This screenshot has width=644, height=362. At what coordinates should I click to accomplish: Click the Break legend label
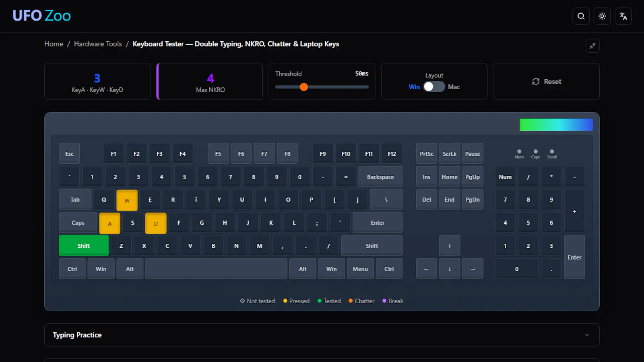click(x=396, y=301)
